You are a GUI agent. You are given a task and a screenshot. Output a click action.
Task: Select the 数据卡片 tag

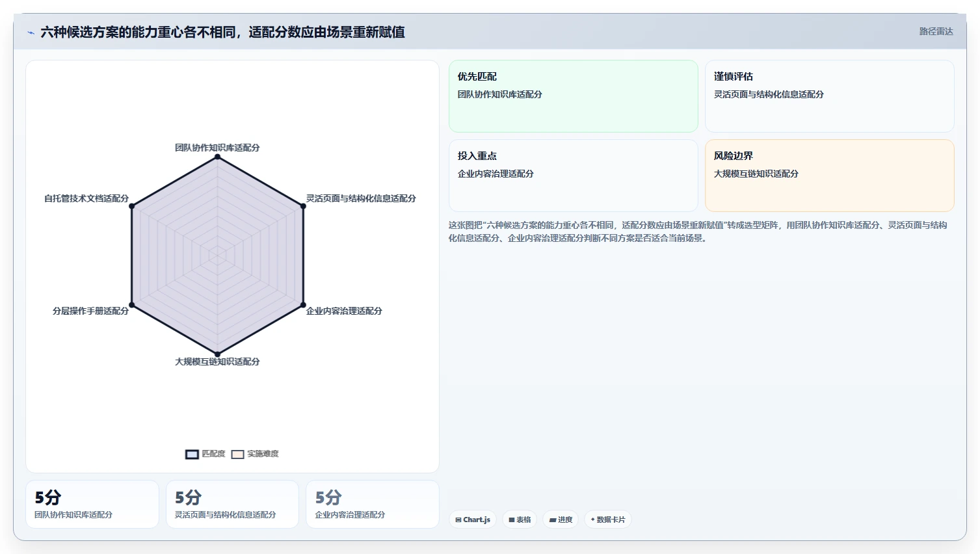pyautogui.click(x=607, y=520)
